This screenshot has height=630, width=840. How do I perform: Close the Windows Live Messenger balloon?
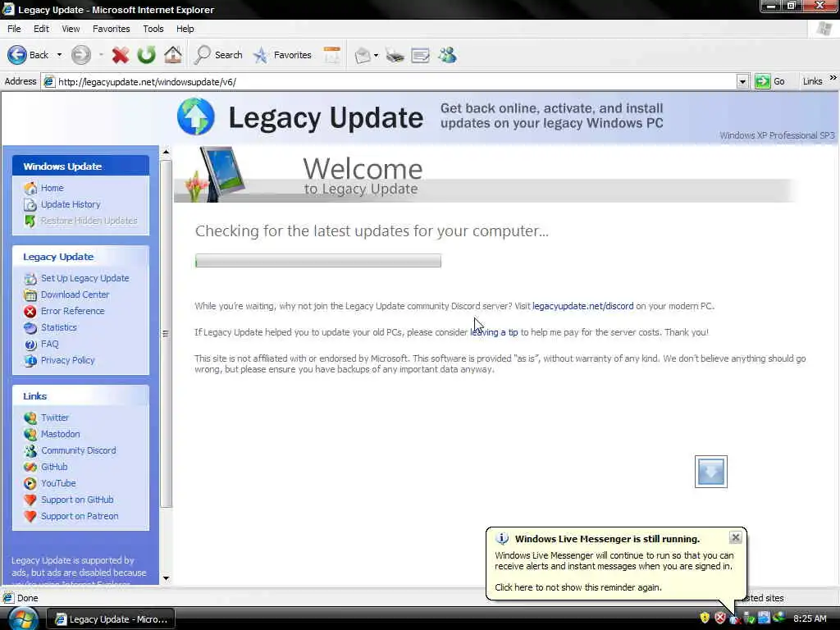click(x=736, y=537)
